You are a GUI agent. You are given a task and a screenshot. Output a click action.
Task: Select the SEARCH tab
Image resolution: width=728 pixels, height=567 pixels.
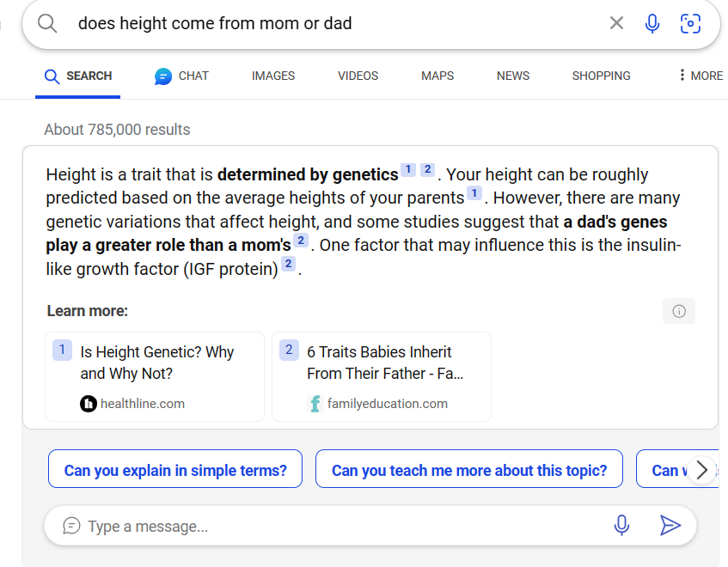tap(78, 76)
